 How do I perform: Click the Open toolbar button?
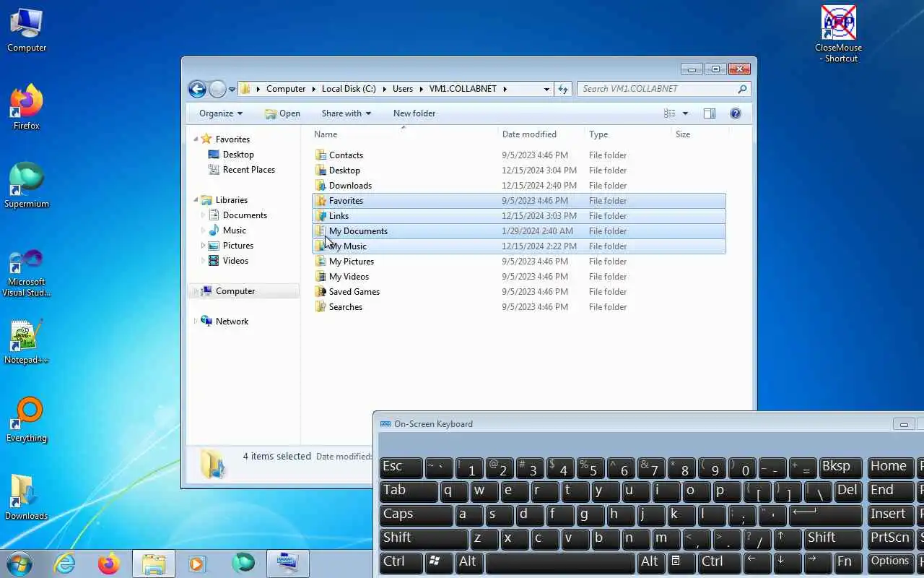point(282,113)
